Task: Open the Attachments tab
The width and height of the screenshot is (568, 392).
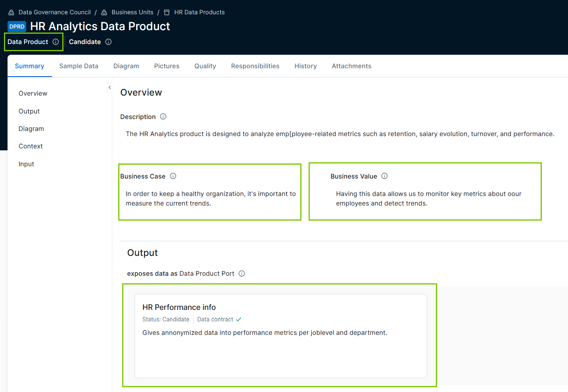Action: pyautogui.click(x=351, y=66)
